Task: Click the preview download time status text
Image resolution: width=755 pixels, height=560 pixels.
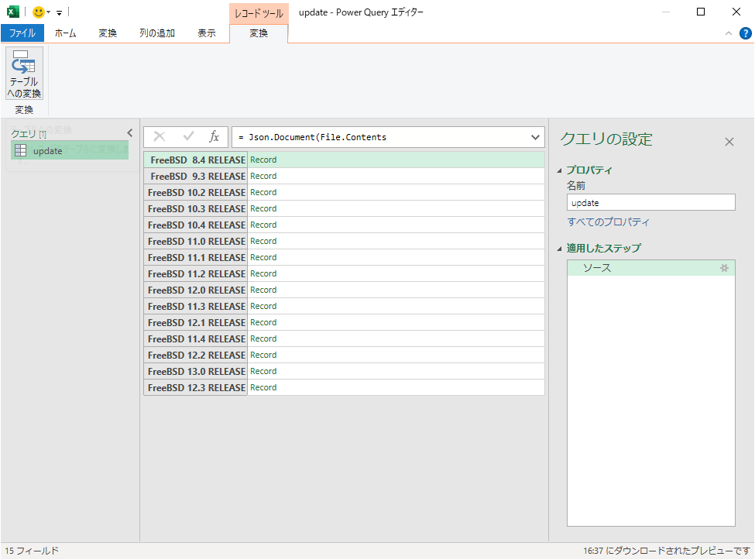Action: tap(667, 551)
